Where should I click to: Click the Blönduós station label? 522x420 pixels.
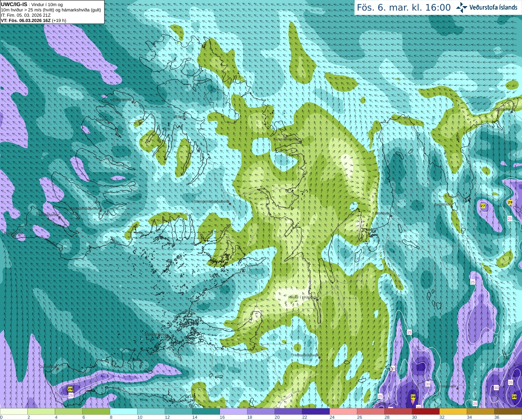(383, 213)
